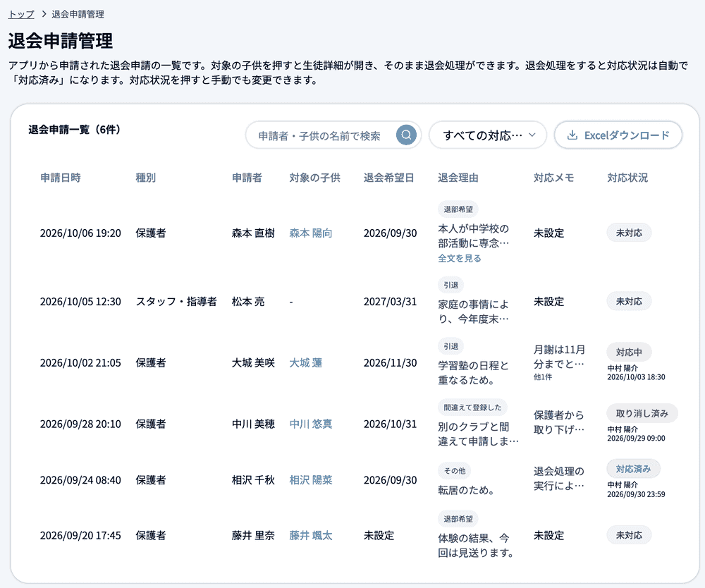
Task: Change 未対応 status for 森本 直樹 row
Action: [x=629, y=233]
